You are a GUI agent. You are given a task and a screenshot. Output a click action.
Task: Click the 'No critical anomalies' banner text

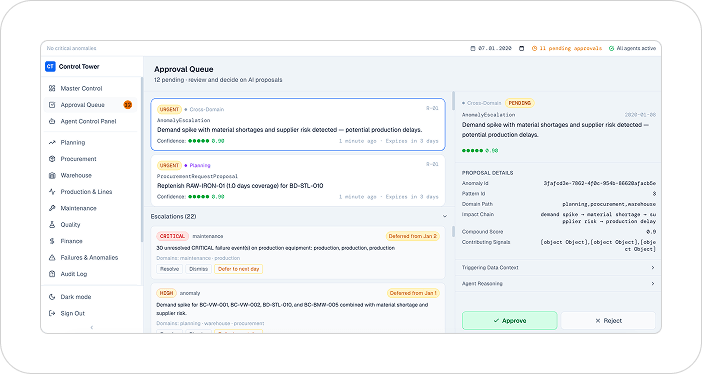pos(72,48)
